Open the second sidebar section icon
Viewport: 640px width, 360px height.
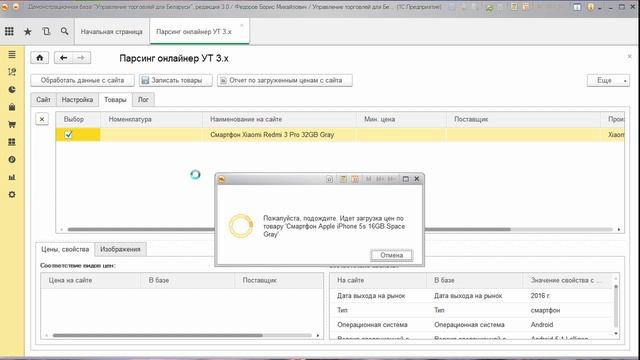[x=12, y=72]
